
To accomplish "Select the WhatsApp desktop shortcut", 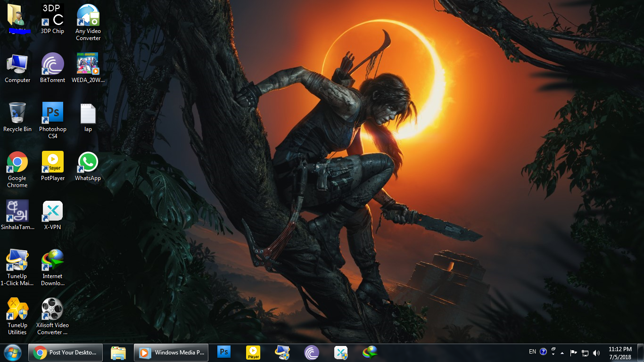I will pos(88,166).
